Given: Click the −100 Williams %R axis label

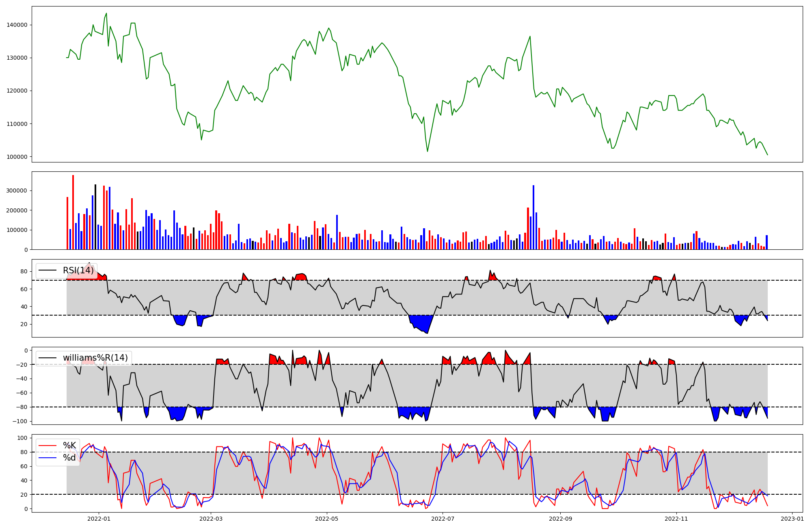Looking at the screenshot, I should [19, 421].
